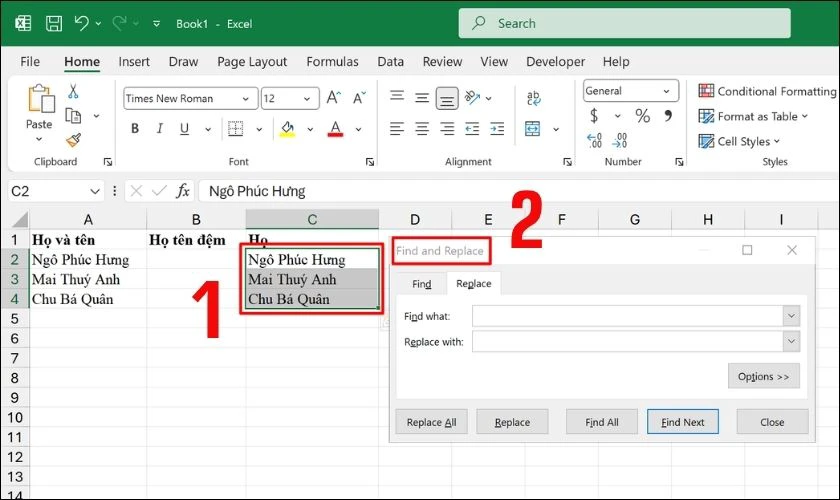This screenshot has width=840, height=500.
Task: Click the Redo arrow icon
Action: (119, 23)
